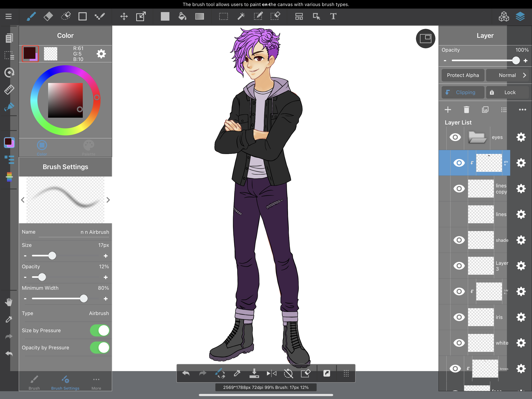Choose the Magic Wand selection tool

[241, 16]
